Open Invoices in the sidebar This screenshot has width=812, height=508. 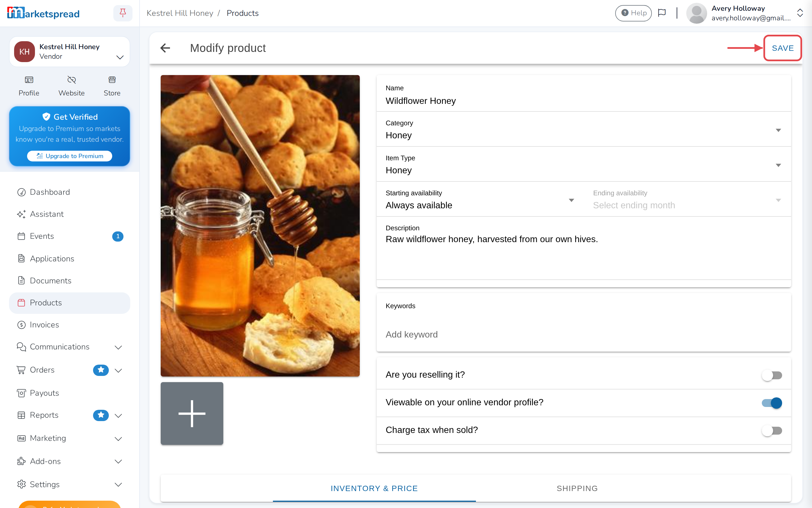[x=69, y=325]
